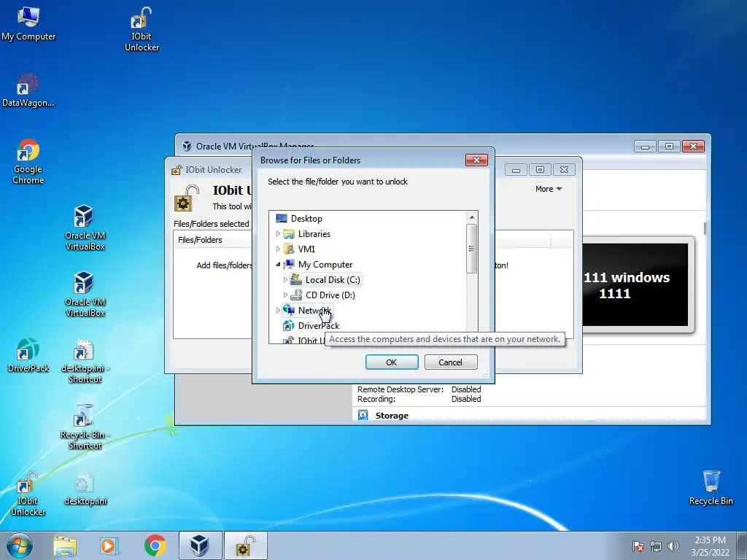747x560 pixels.
Task: Click OK in the browse dialog
Action: pyautogui.click(x=392, y=362)
